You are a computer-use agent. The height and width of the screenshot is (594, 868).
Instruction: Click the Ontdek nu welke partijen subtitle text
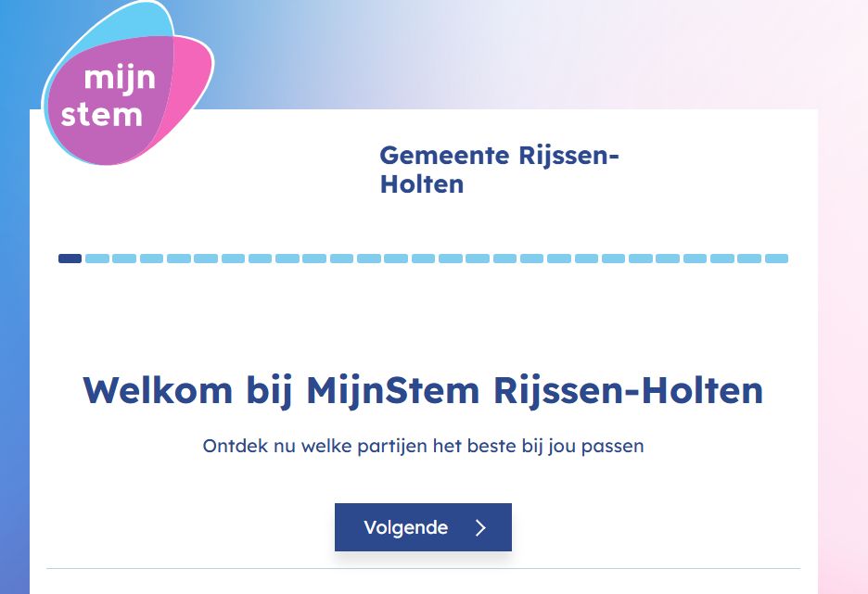coord(423,446)
